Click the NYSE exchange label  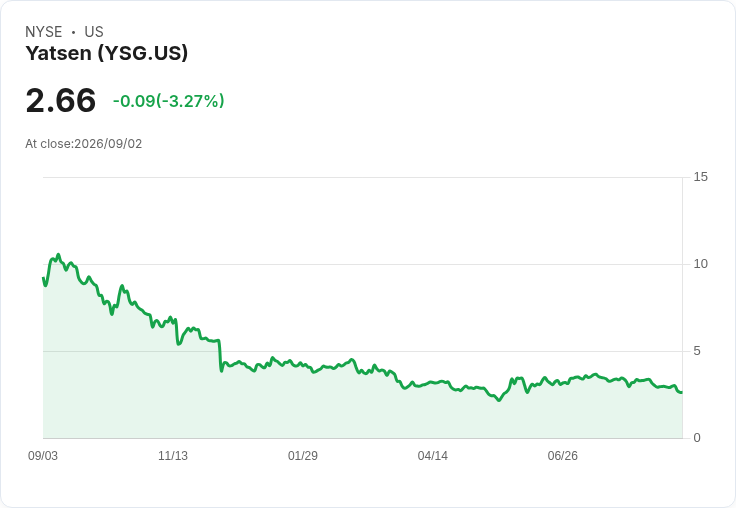click(44, 32)
